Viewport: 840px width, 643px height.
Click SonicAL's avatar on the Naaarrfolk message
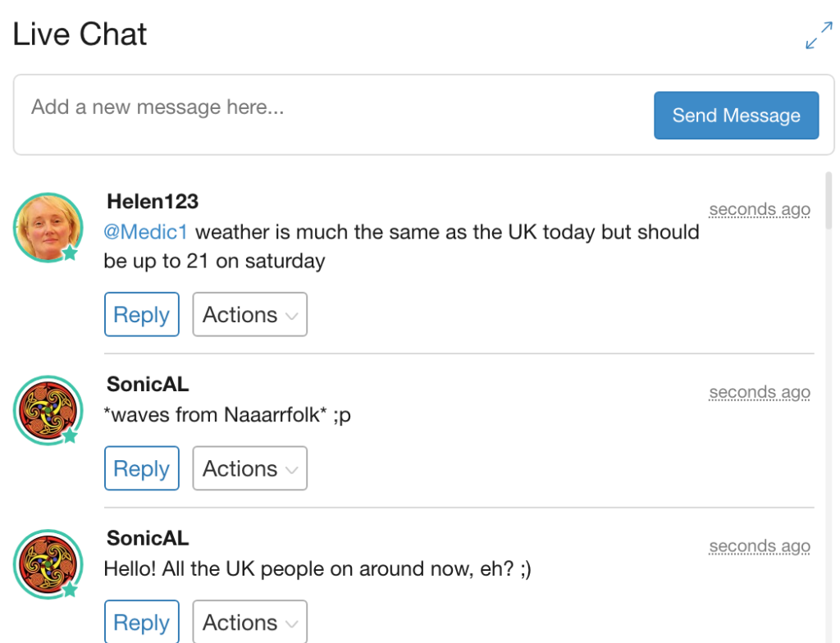pyautogui.click(x=48, y=410)
